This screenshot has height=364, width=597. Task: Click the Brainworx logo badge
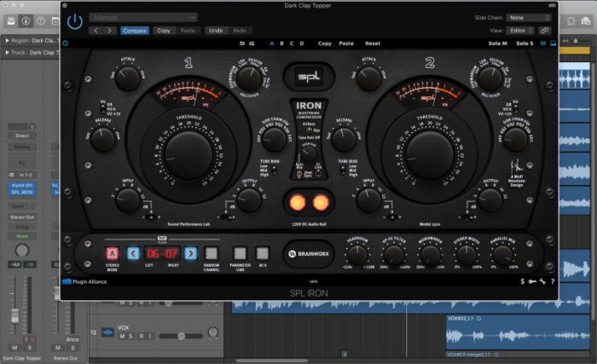coord(309,253)
